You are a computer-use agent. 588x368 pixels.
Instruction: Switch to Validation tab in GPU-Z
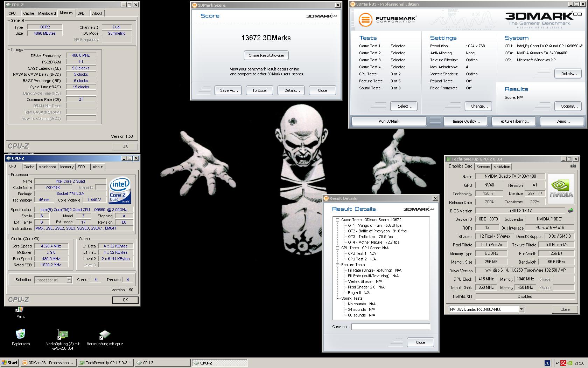click(x=502, y=167)
